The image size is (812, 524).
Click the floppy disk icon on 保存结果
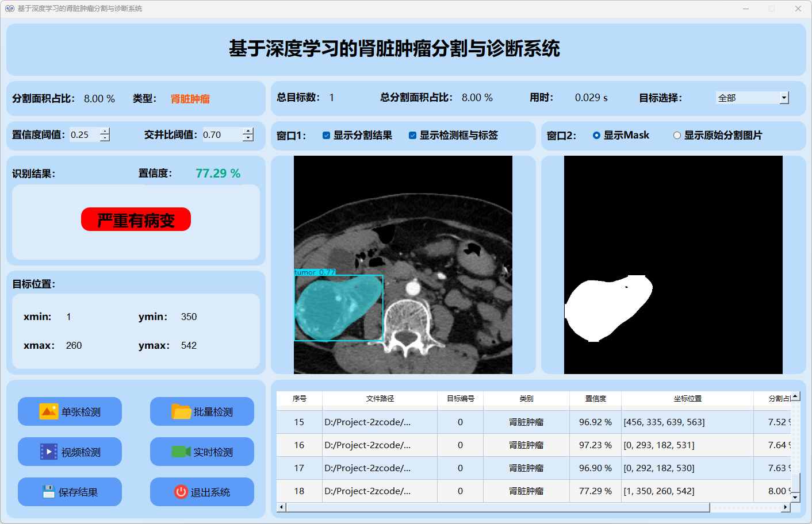(x=48, y=492)
